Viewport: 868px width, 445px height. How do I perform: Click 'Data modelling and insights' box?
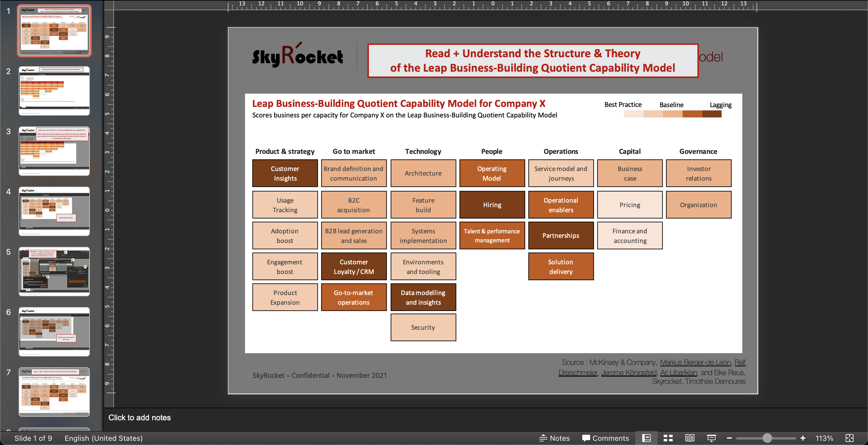pos(423,297)
